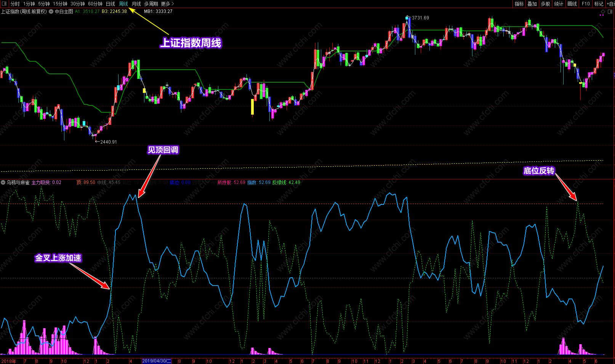Switch to 月线 monthly chart
Screen dimensions: 615x364
(x=136, y=4)
